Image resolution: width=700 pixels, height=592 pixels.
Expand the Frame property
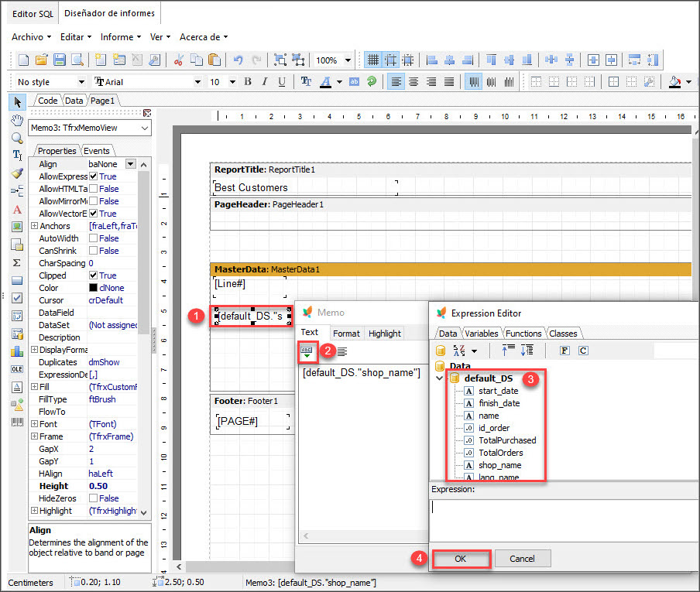click(34, 436)
